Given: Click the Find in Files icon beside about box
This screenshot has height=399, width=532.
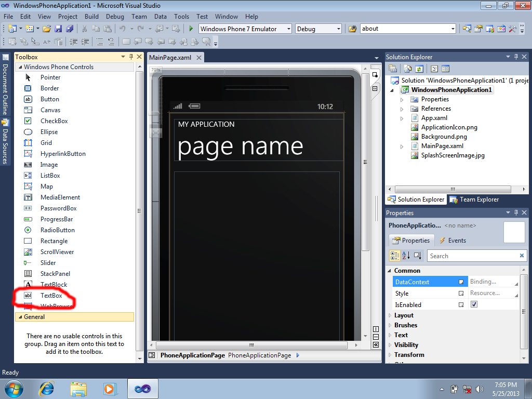Looking at the screenshot, I should click(x=353, y=29).
